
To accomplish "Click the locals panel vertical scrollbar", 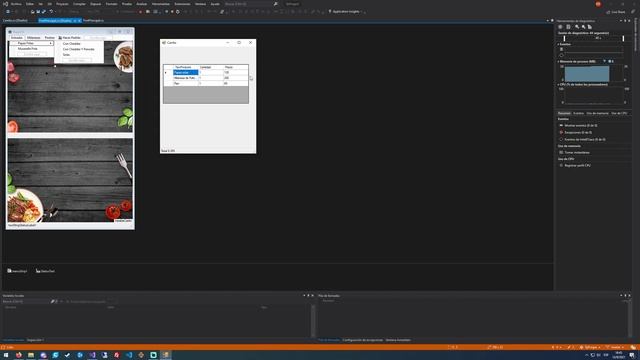I will (x=313, y=320).
